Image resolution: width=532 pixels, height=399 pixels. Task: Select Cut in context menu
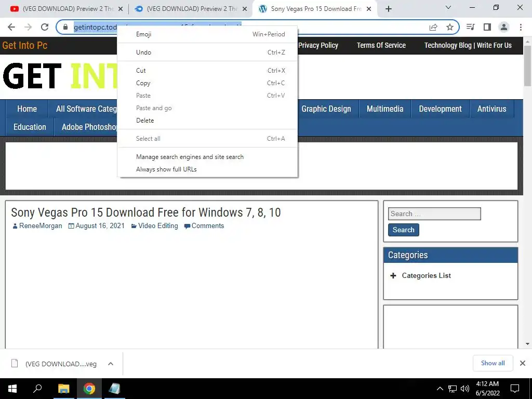(x=207, y=71)
